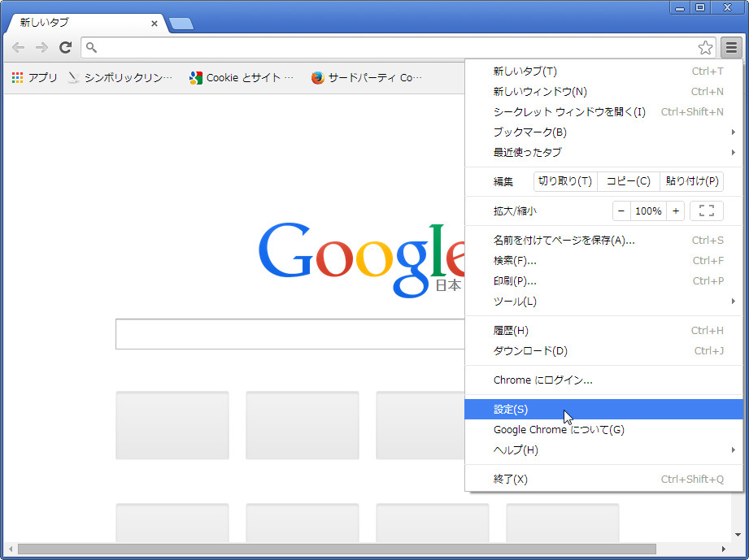749x560 pixels.
Task: Close the Chrome hamburger menu button
Action: (731, 48)
